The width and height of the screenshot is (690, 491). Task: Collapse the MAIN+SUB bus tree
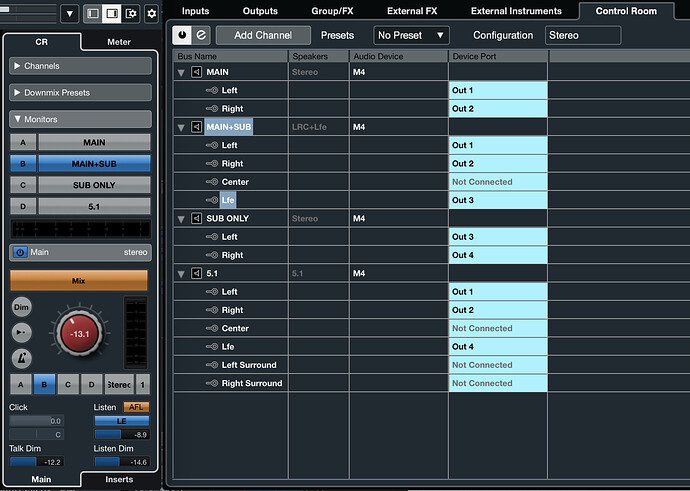click(181, 128)
